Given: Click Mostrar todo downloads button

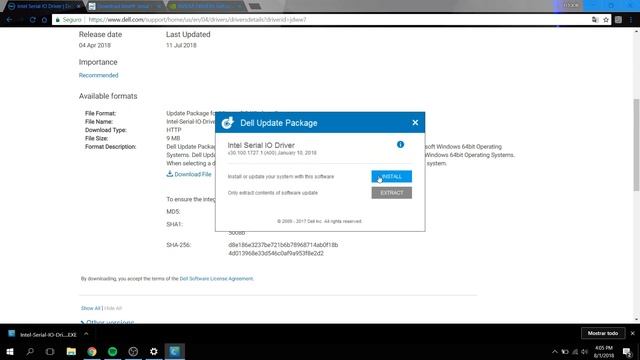Looking at the screenshot, I should [602, 333].
